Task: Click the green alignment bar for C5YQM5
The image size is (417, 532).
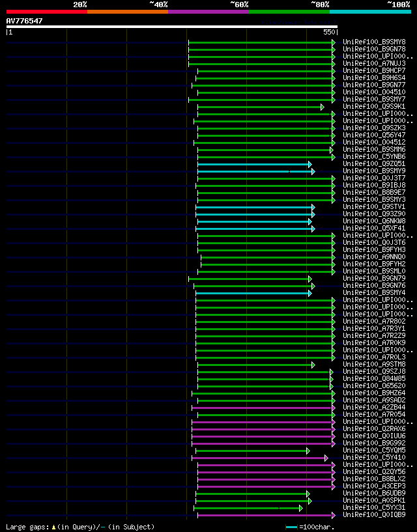Action: tap(252, 451)
